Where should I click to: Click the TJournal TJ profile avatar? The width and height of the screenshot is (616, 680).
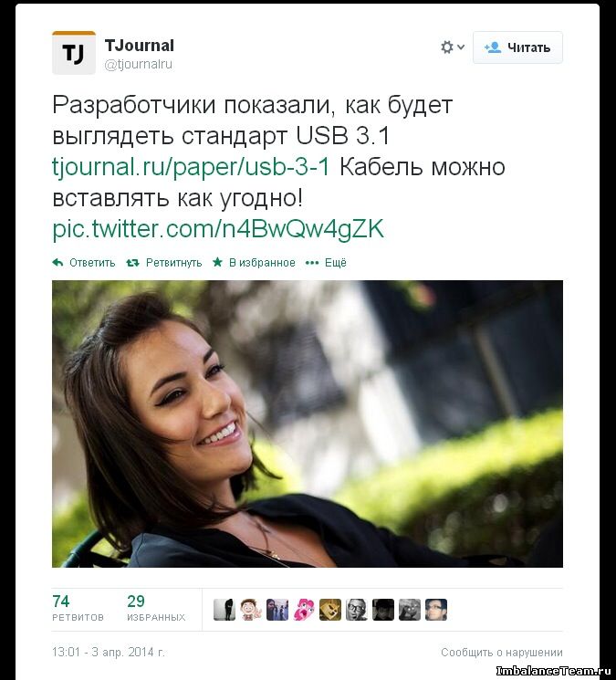coord(74,52)
